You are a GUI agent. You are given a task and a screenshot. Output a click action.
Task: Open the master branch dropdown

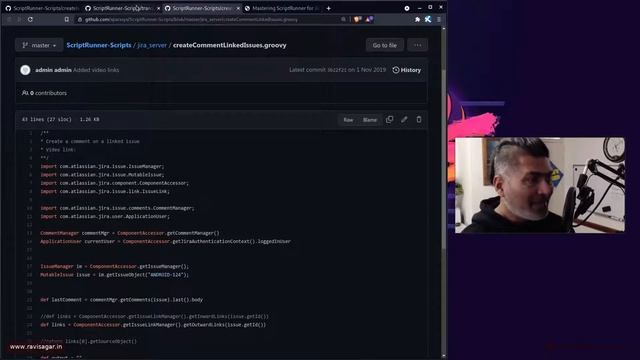click(39, 45)
